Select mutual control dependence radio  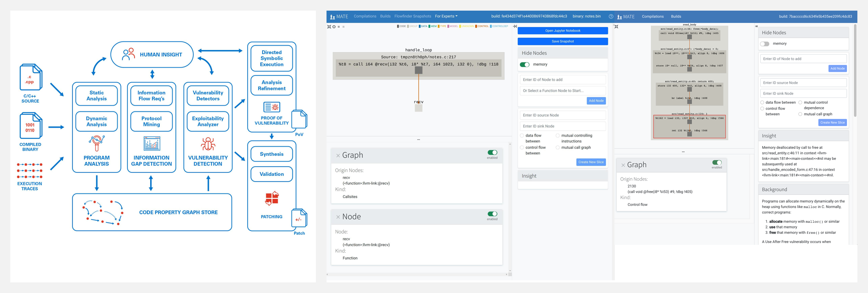point(800,102)
